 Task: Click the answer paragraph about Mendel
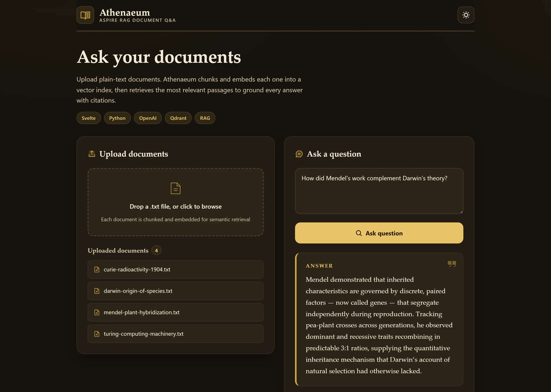pyautogui.click(x=379, y=325)
